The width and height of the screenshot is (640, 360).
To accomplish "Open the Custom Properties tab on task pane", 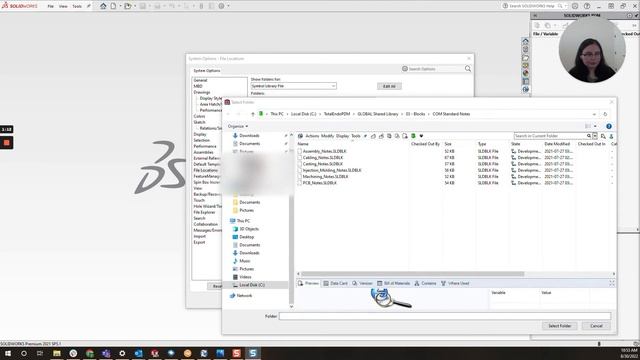I will tap(526, 81).
